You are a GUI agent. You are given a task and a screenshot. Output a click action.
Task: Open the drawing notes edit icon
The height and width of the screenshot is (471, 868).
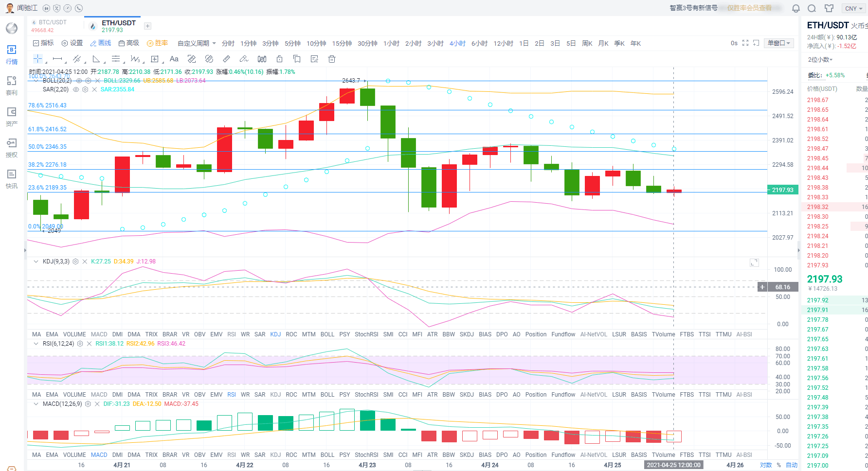(314, 59)
